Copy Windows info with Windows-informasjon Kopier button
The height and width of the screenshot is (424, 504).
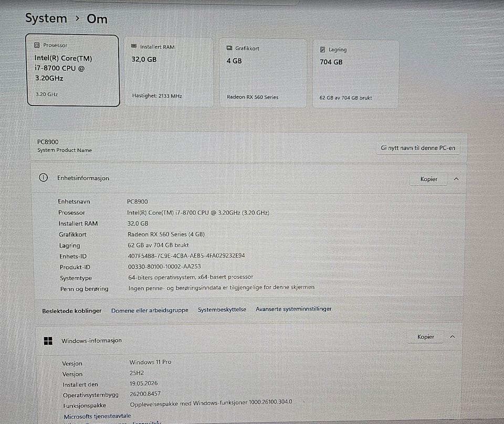click(x=426, y=337)
